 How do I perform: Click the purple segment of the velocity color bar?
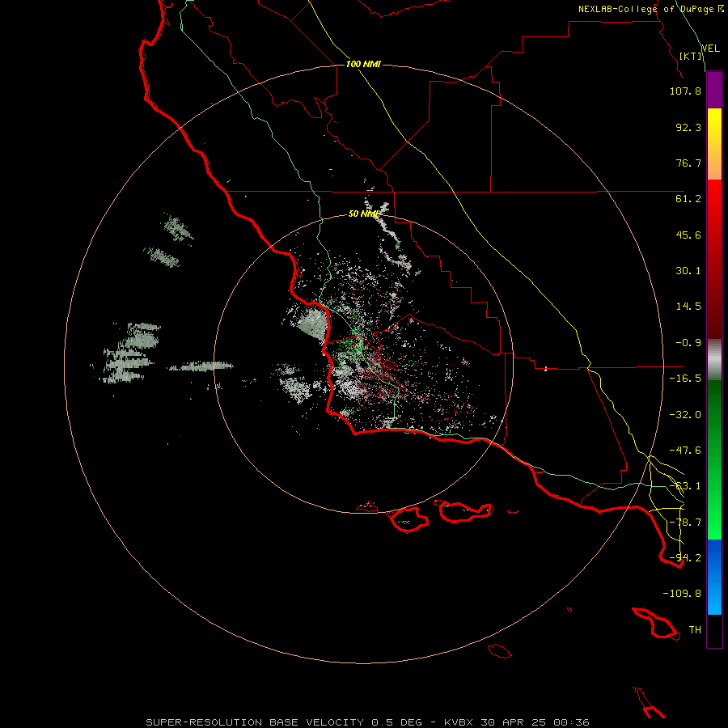714,90
